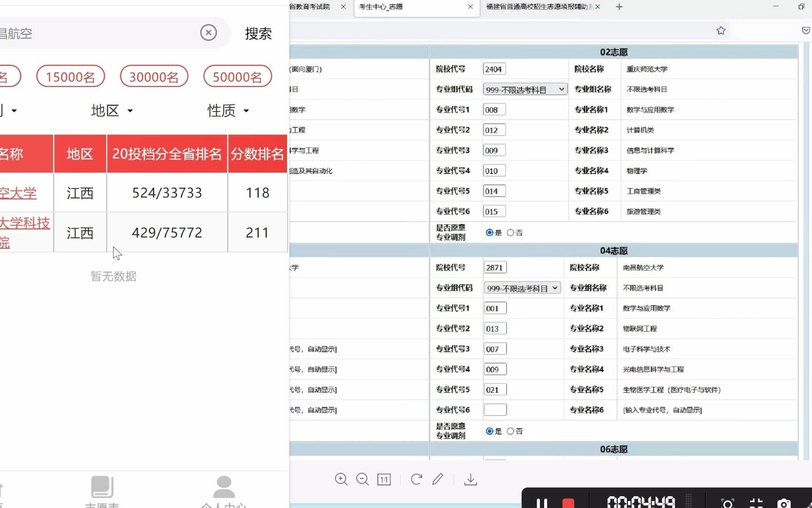The width and height of the screenshot is (812, 508).
Task: Click 02志愿 专业代号2 field 012
Action: coord(494,130)
